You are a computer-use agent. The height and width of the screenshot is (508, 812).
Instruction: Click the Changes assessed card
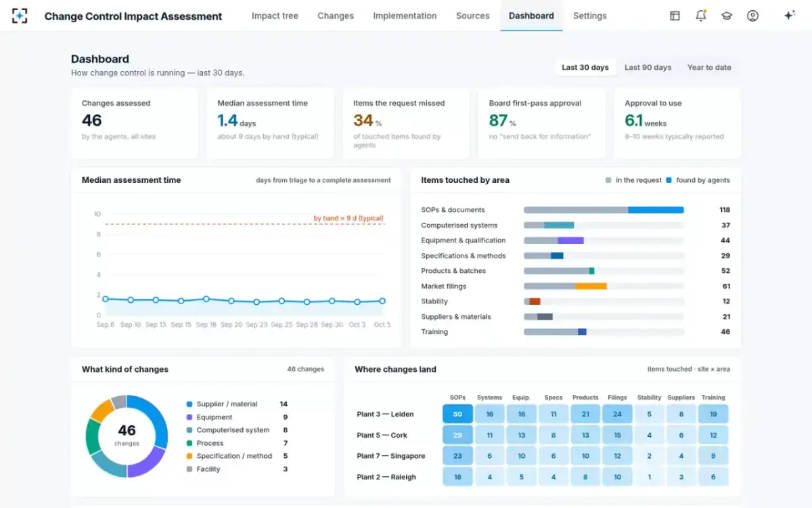click(x=134, y=123)
